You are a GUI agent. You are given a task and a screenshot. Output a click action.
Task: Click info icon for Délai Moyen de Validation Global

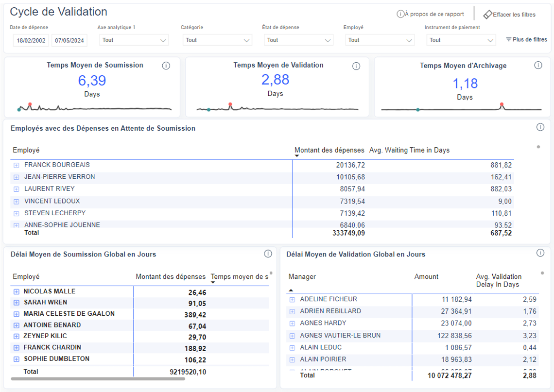(x=540, y=253)
